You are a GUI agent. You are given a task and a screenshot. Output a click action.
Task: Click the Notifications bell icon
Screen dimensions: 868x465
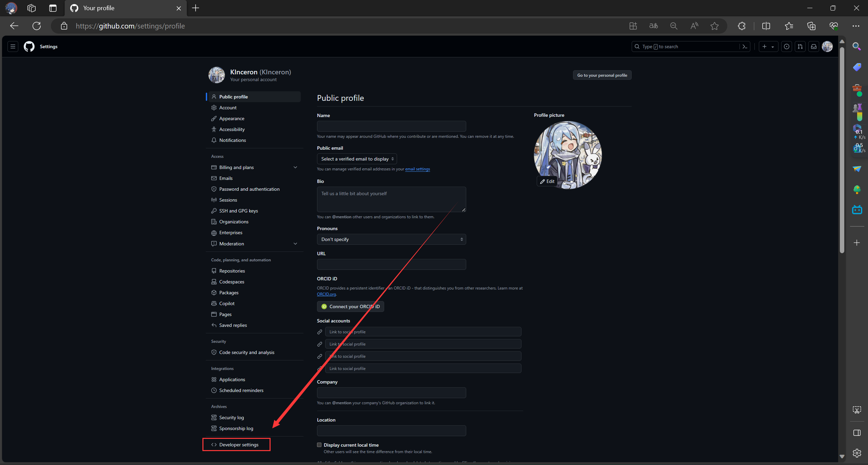(214, 140)
